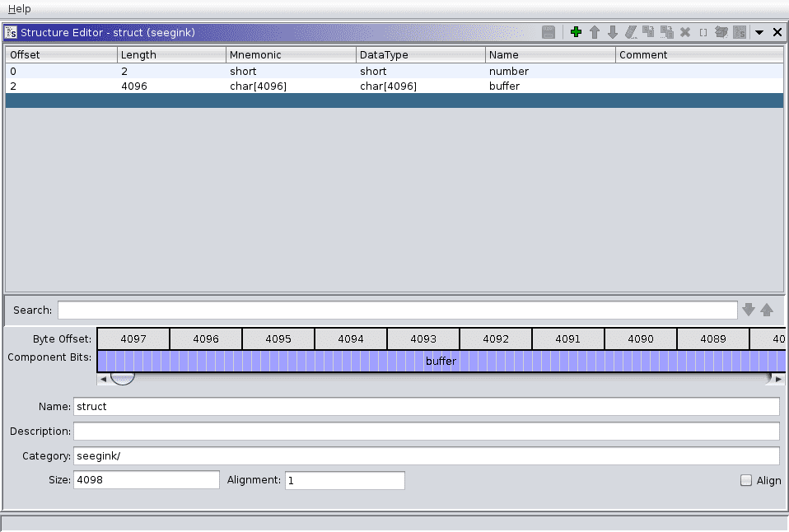
Task: Toggle the Align checkbox
Action: [746, 480]
